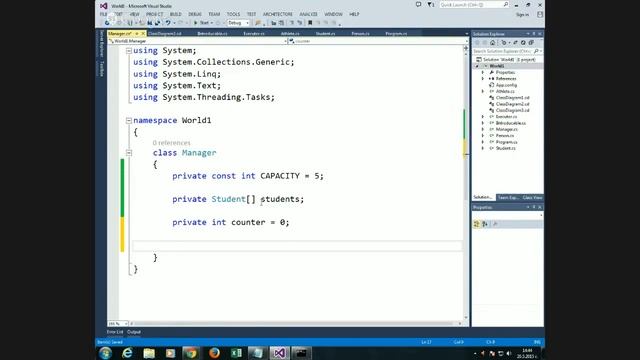
Task: Open the Error List tab
Action: (115, 332)
